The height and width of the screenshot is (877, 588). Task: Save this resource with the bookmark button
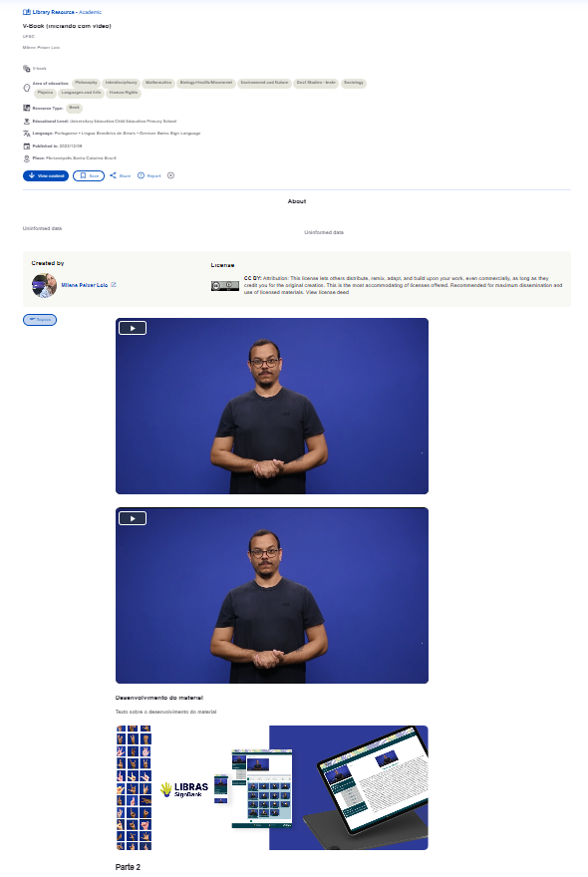point(89,175)
